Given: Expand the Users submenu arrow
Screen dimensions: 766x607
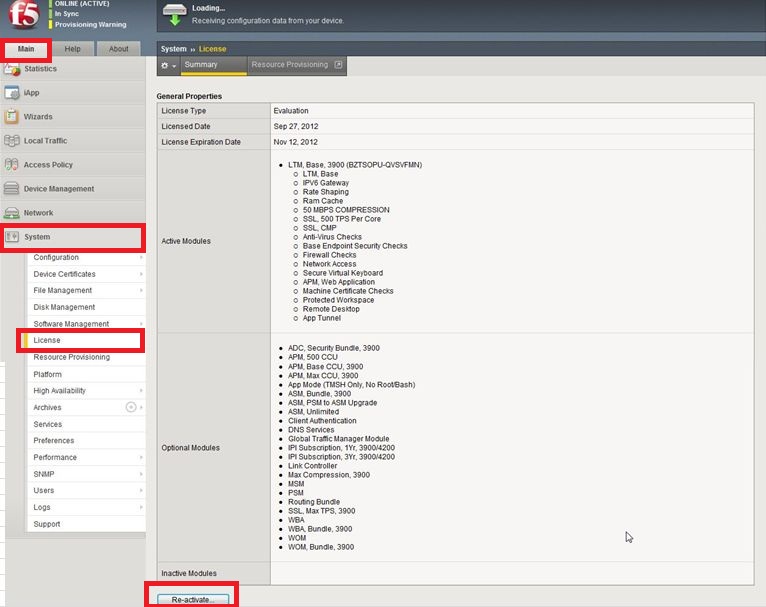Looking at the screenshot, I should pos(141,490).
